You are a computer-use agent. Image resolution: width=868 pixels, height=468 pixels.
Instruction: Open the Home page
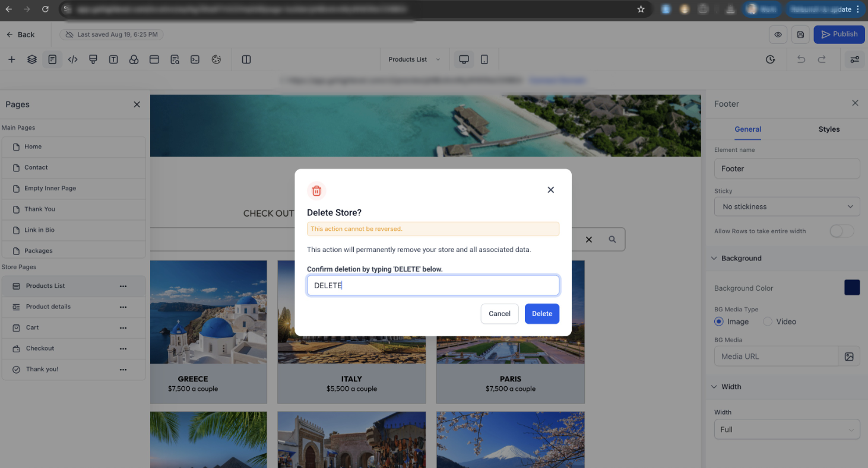coord(74,147)
